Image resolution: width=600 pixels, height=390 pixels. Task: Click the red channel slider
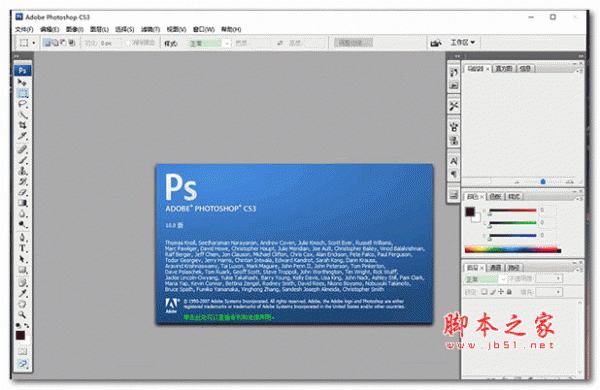click(513, 211)
